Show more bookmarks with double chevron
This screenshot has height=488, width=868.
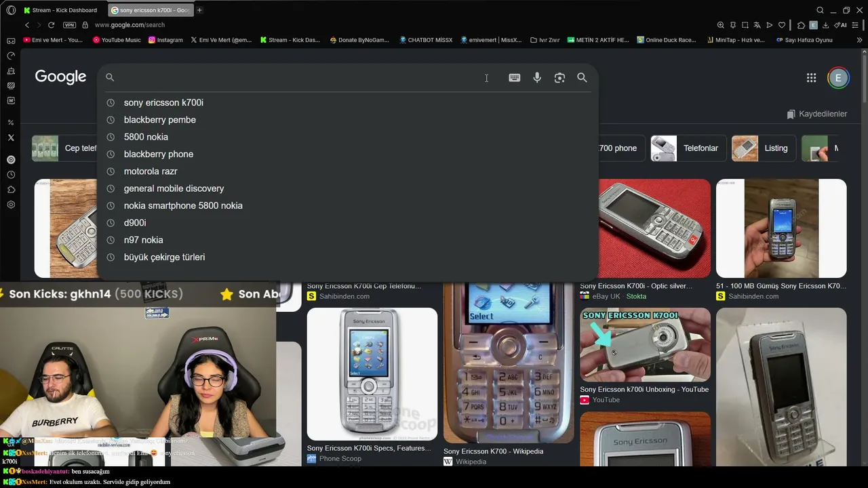[x=860, y=40]
